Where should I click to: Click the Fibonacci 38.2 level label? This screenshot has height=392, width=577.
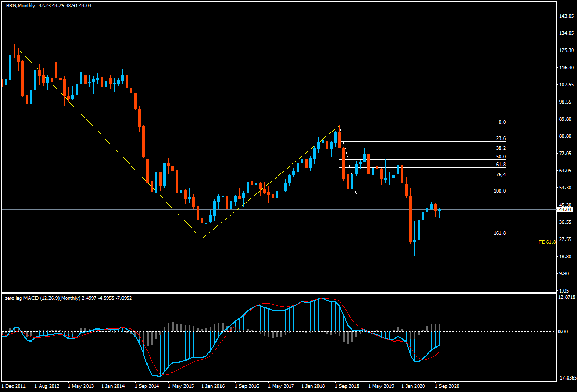pos(501,148)
